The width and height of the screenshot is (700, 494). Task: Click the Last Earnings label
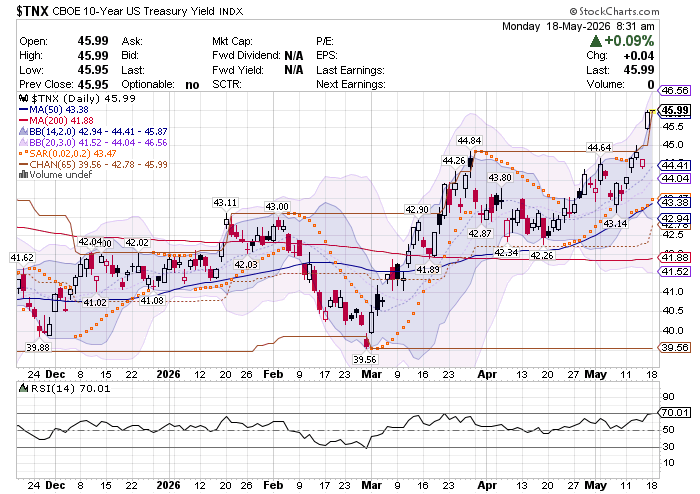click(x=350, y=70)
